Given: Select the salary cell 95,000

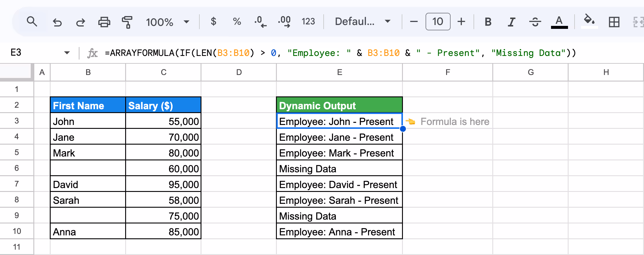Looking at the screenshot, I should coord(163,184).
